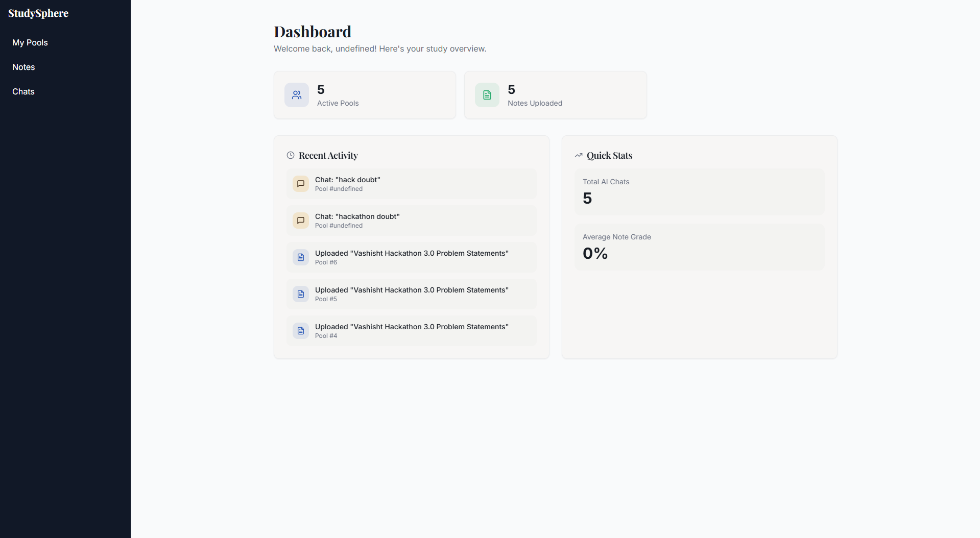Select the Chat: "hackathon doubt" activity
Image resolution: width=980 pixels, height=538 pixels.
pos(412,221)
